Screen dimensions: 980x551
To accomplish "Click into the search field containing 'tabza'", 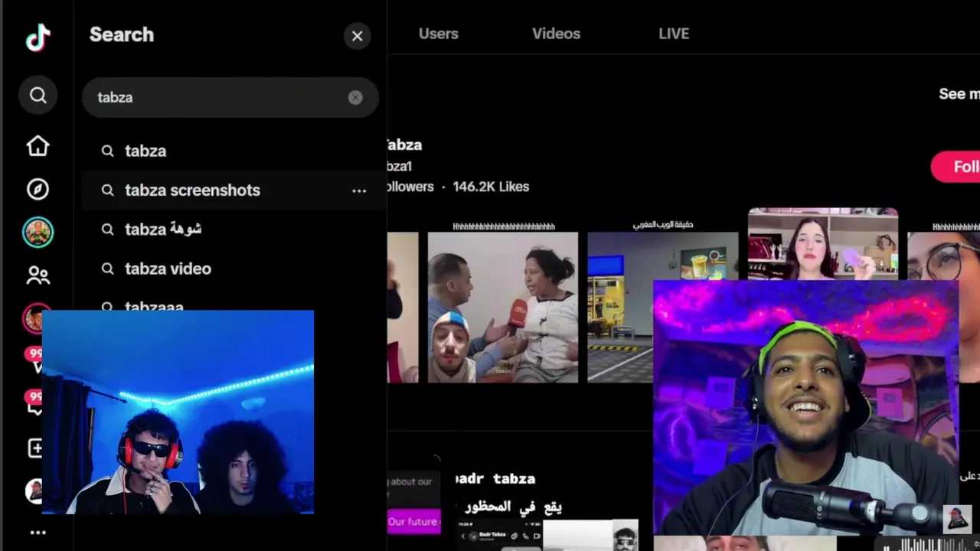I will pyautogui.click(x=230, y=97).
